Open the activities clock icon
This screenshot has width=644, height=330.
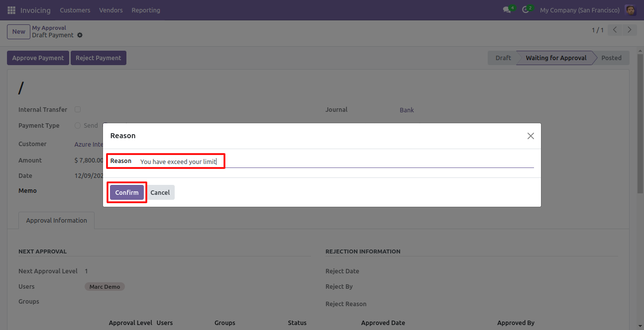point(526,10)
